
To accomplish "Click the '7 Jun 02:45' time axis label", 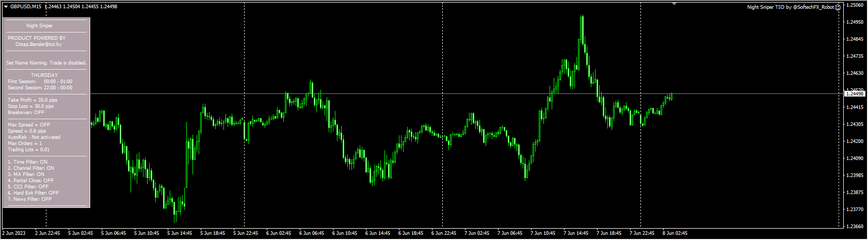I will [x=477, y=233].
